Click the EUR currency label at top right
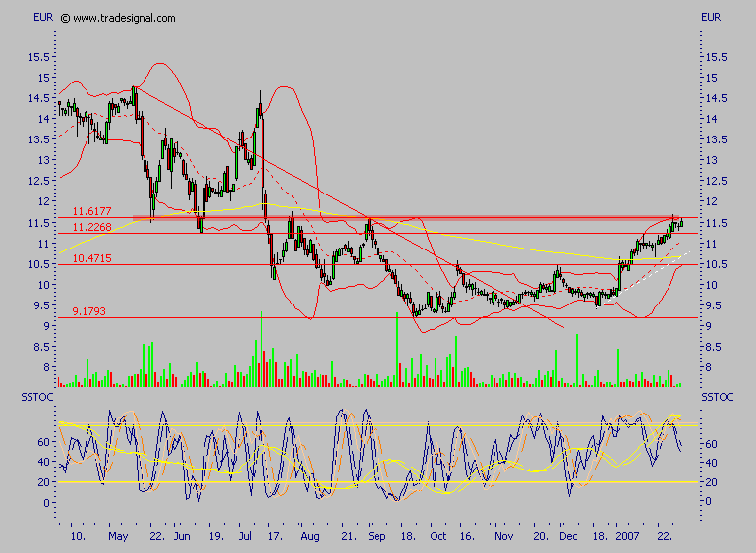This screenshot has height=553, width=756. point(712,18)
